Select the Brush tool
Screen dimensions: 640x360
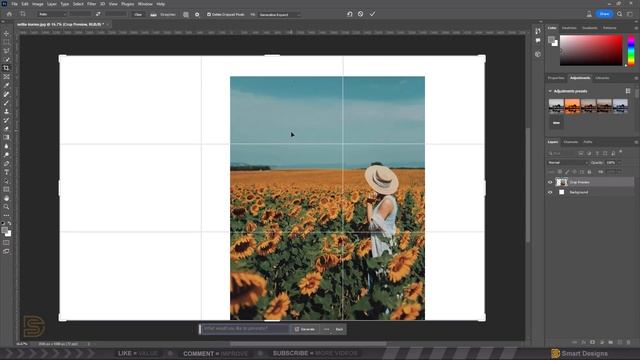point(6,102)
